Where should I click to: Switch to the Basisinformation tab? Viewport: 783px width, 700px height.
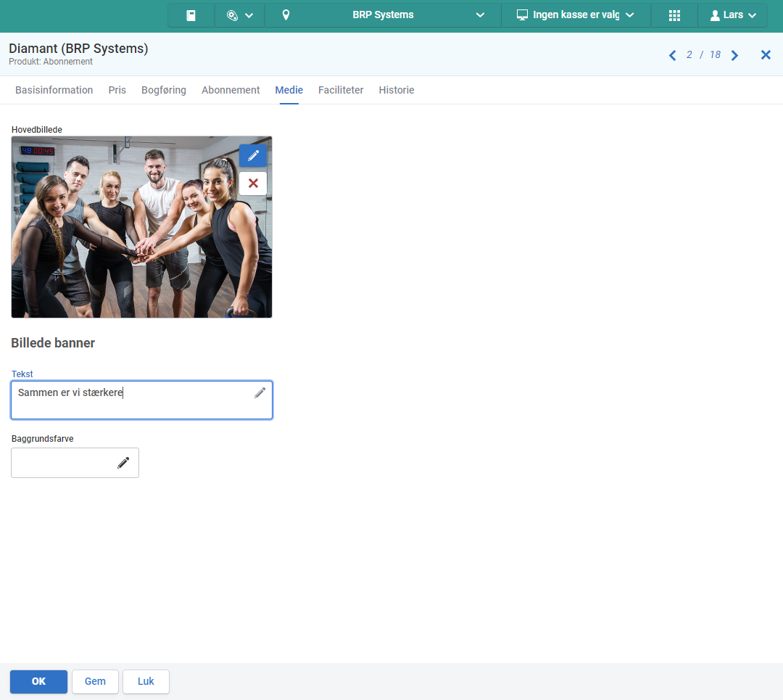pyautogui.click(x=54, y=90)
